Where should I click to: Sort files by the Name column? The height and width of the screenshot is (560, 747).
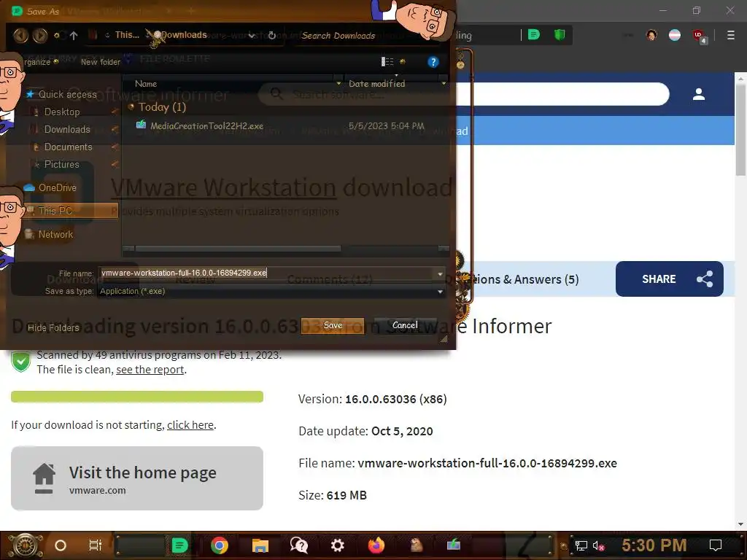(146, 84)
